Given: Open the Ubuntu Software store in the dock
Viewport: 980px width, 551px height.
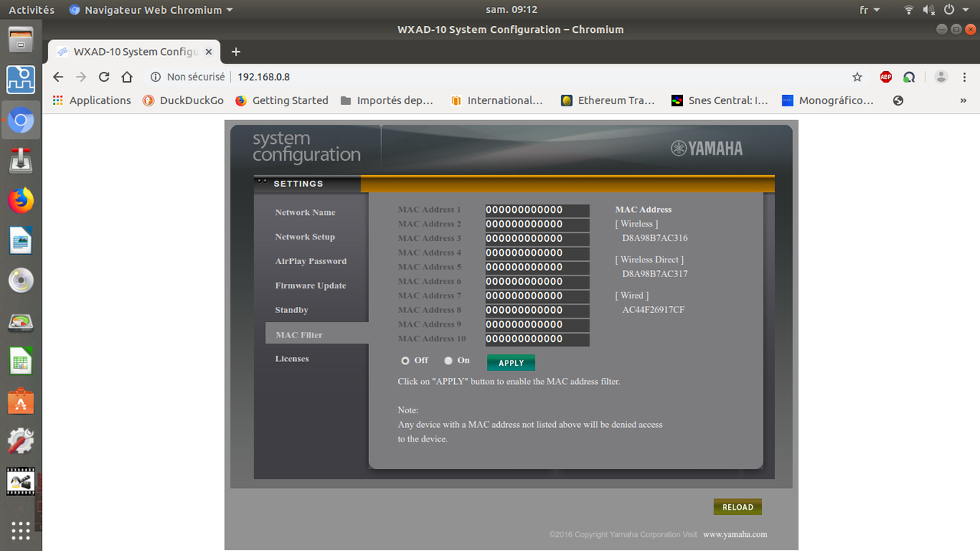Looking at the screenshot, I should point(21,401).
